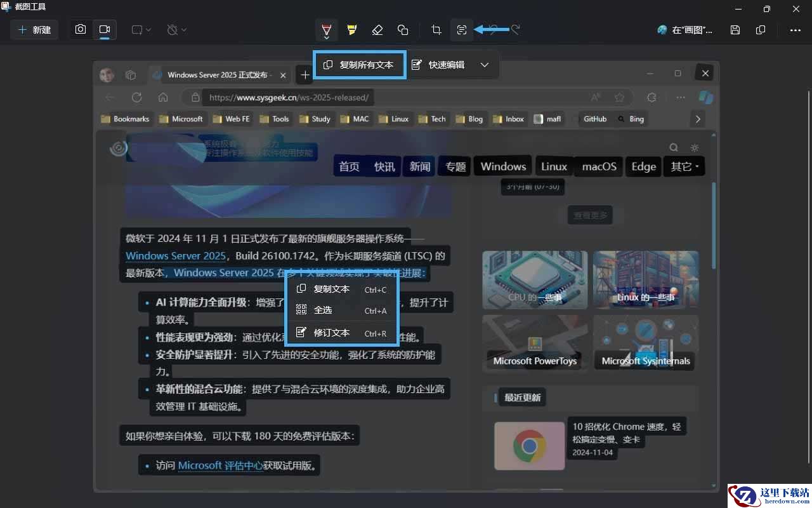Image resolution: width=812 pixels, height=508 pixels.
Task: Activate the image crop tool
Action: (436, 30)
